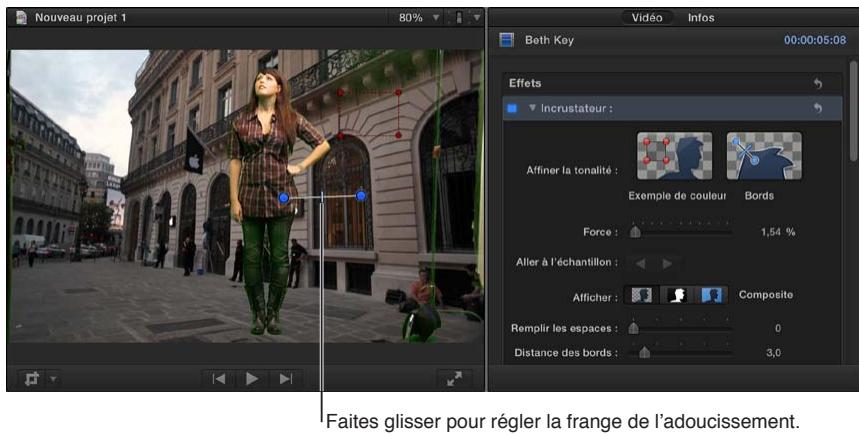Select the Exemple de couleur sample tool
The height and width of the screenshot is (434, 859).
click(674, 156)
